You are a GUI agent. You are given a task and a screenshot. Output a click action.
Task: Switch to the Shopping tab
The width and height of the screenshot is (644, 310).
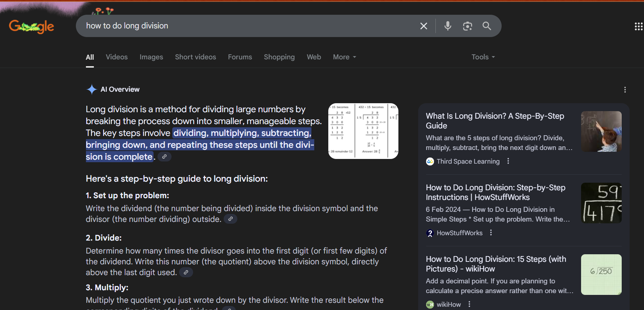(x=279, y=57)
